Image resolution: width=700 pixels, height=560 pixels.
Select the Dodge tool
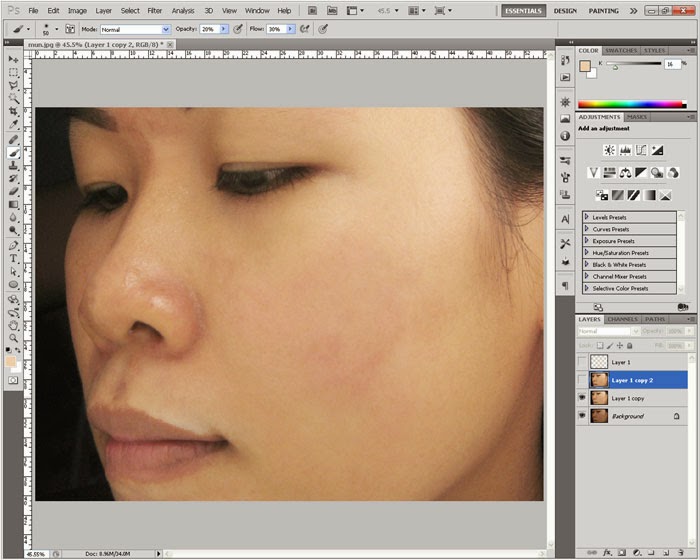(13, 230)
